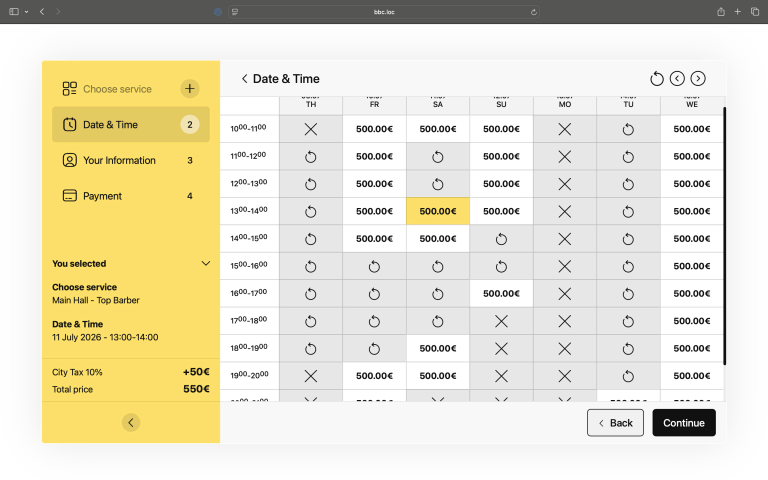Click the City Tax 10% label
768x480 pixels.
(77, 372)
